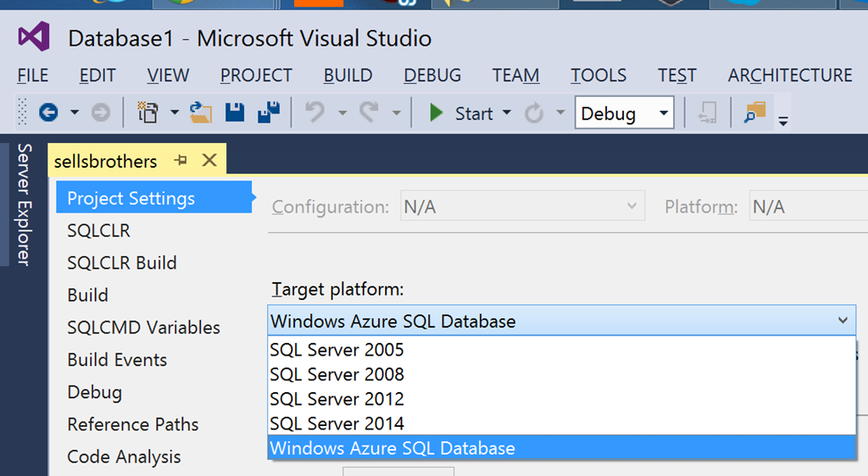Collapse the Target platform combo box
Screen dimensions: 868x476
843,321
